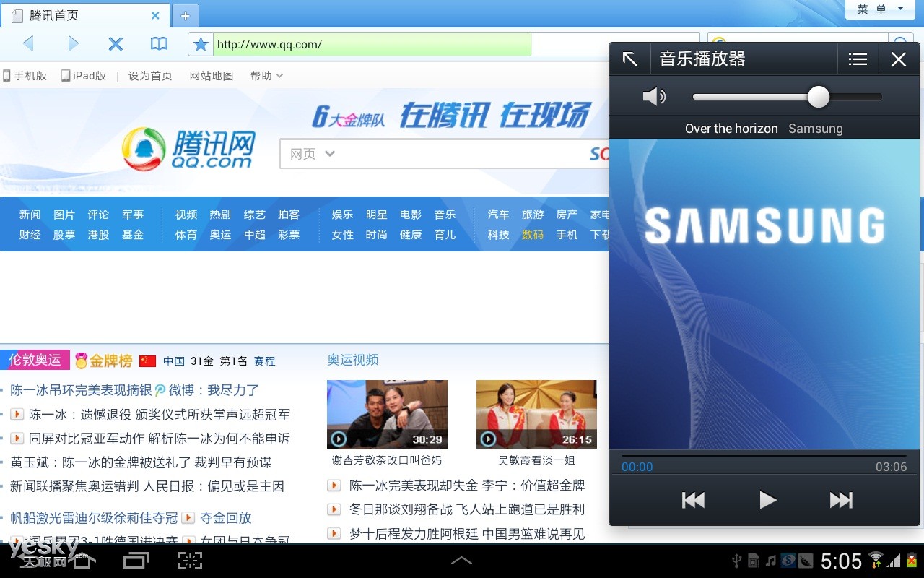924x578 pixels.
Task: Skip to next track
Action: tap(841, 499)
